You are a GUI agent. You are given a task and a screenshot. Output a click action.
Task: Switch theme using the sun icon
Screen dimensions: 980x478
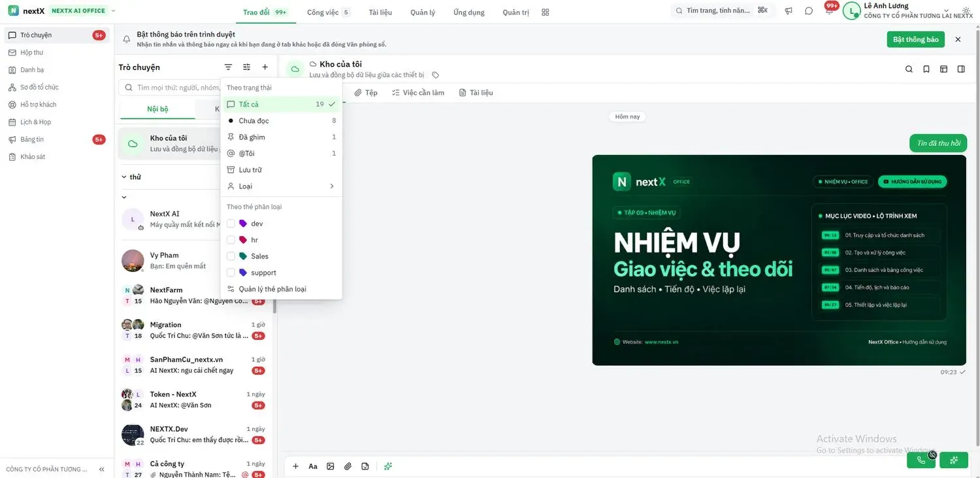[x=966, y=11]
